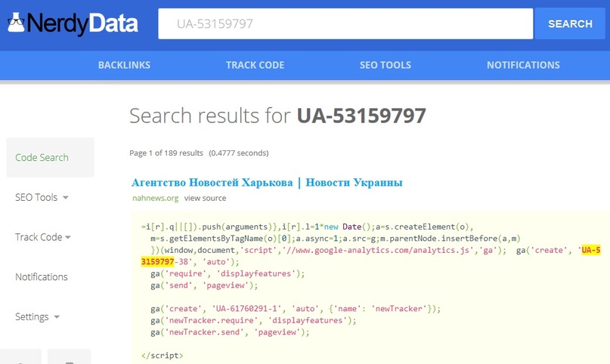Image resolution: width=610 pixels, height=364 pixels.
Task: Open Notifications in the sidebar
Action: point(42,277)
